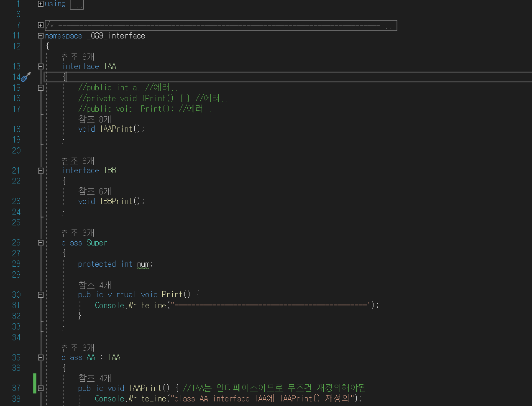This screenshot has height=406, width=532.
Task: Click the Super class name on line 26
Action: (97, 243)
